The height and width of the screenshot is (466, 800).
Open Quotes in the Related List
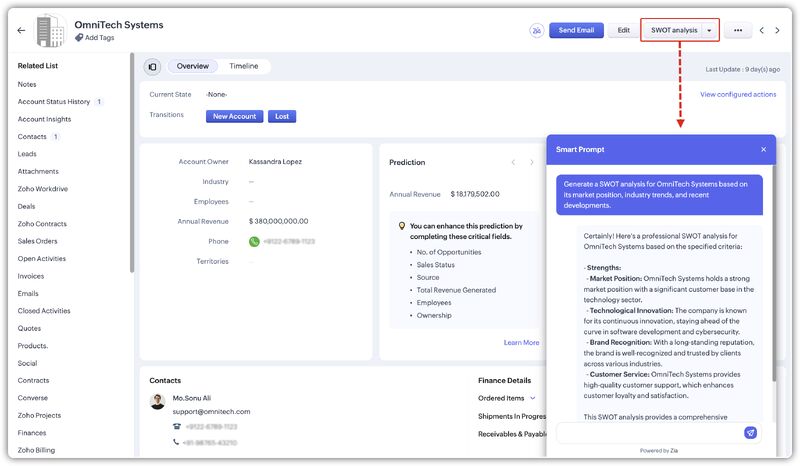coord(29,328)
